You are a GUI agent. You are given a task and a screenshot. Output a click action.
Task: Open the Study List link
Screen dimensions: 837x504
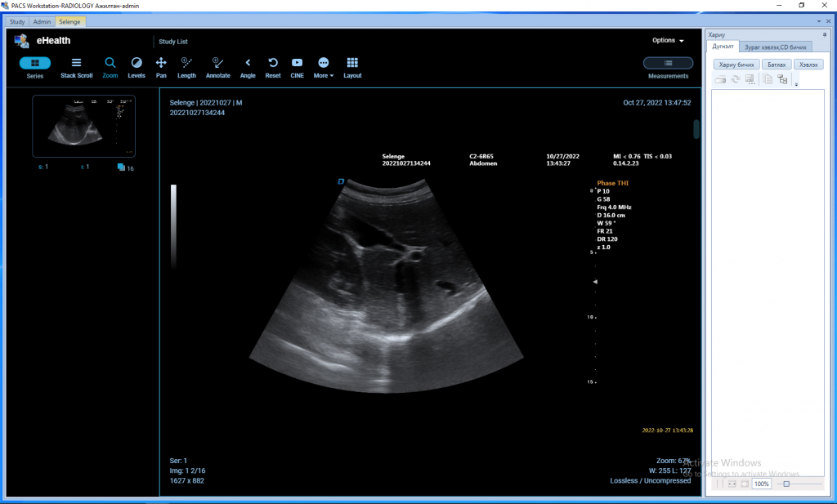coord(173,42)
